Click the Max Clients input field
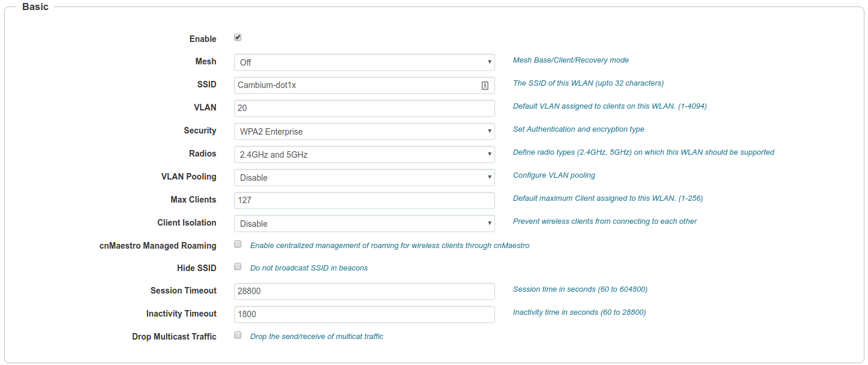Image resolution: width=868 pixels, height=365 pixels. coord(364,200)
